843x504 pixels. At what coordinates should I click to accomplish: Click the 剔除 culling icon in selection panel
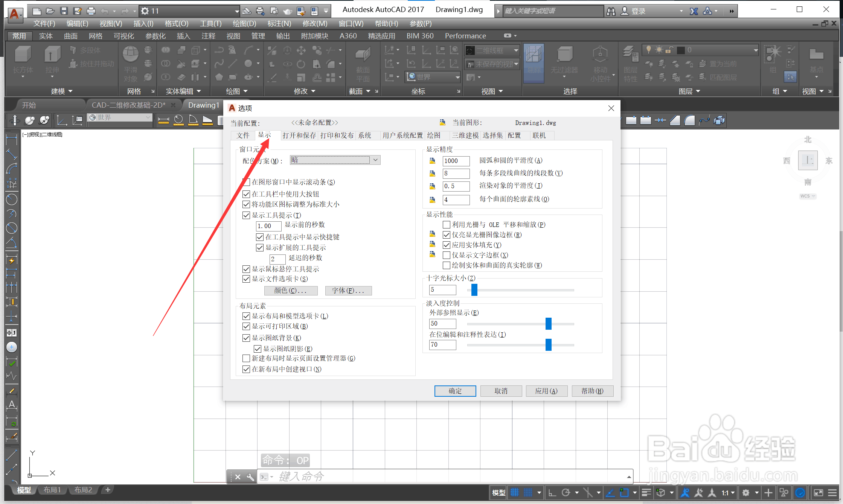(534, 62)
